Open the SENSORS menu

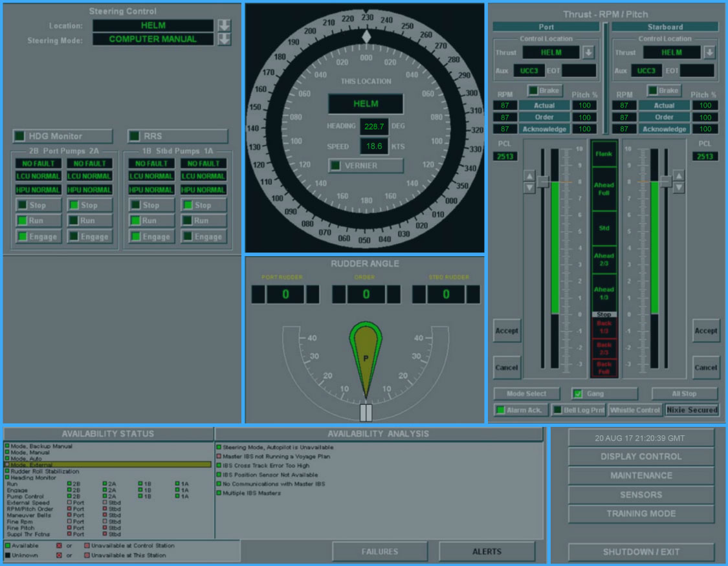[x=641, y=495]
